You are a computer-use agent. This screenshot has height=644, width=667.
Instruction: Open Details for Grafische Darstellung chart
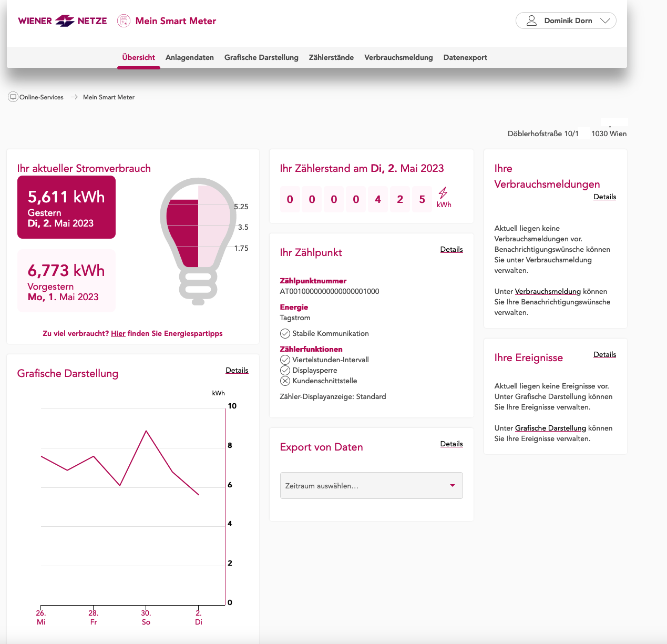coord(237,370)
